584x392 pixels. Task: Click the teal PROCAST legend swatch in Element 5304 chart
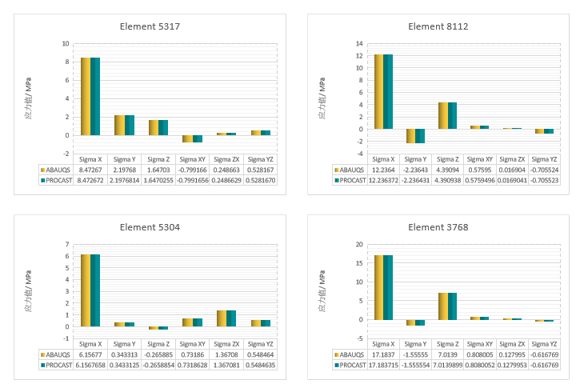point(43,365)
